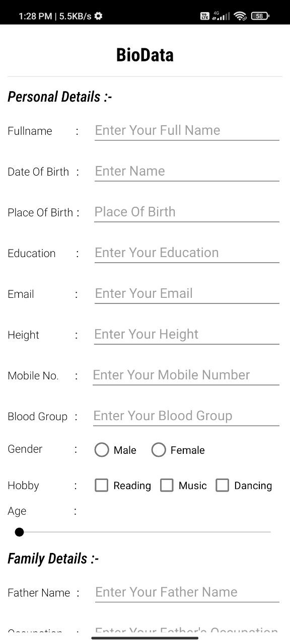The width and height of the screenshot is (290, 644).
Task: Tap the Wi-Fi icon in the status bar
Action: click(x=241, y=16)
